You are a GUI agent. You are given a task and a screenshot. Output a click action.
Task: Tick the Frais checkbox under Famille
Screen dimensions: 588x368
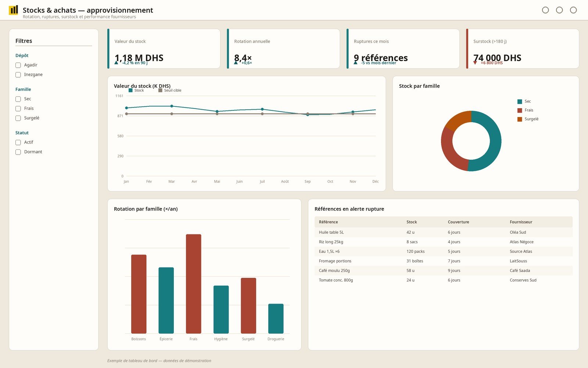click(x=18, y=109)
